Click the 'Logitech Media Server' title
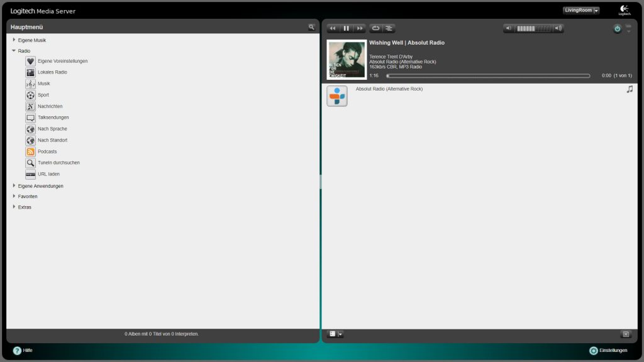The height and width of the screenshot is (362, 644). pyautogui.click(x=43, y=11)
